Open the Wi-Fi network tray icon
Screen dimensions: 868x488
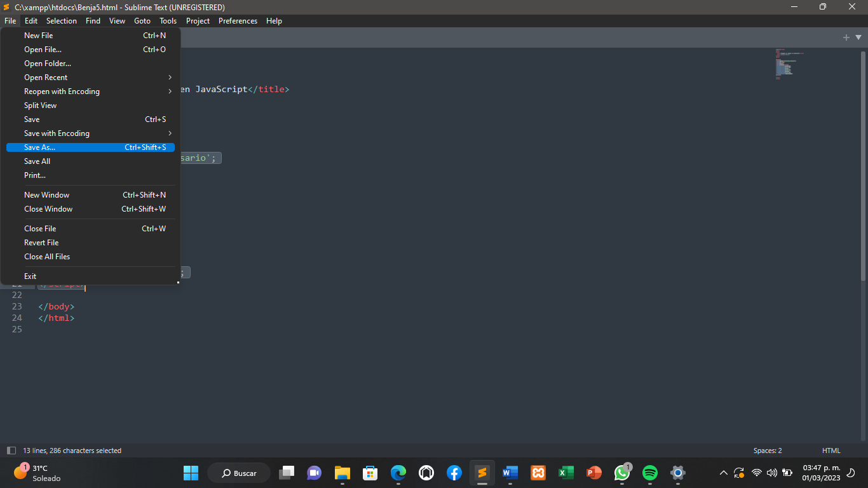756,473
